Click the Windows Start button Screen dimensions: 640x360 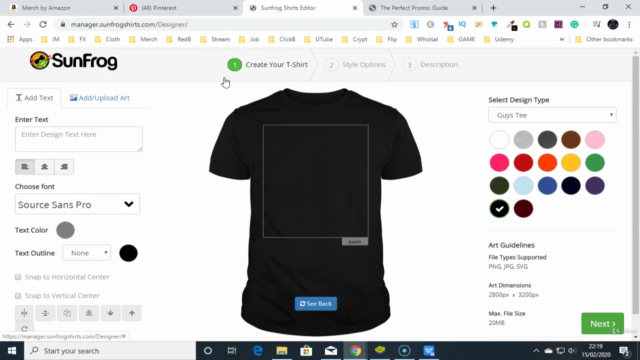point(12,351)
